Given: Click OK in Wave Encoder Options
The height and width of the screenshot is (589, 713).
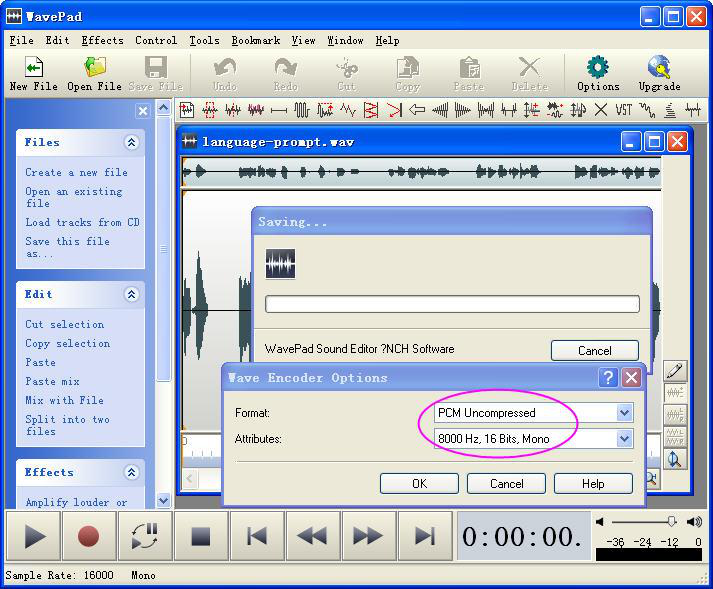Looking at the screenshot, I should point(419,483).
